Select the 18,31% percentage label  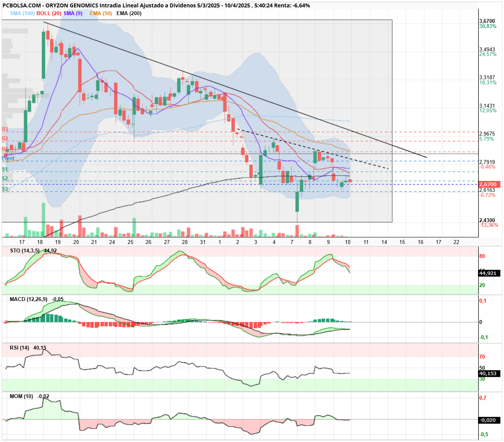click(x=488, y=83)
